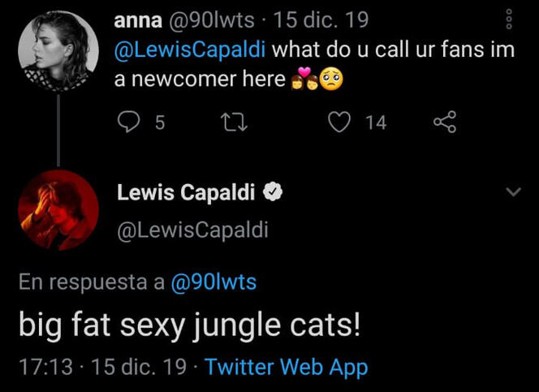This screenshot has height=392, width=539.
Task: Share anna's tweet via share icon
Action: point(445,122)
